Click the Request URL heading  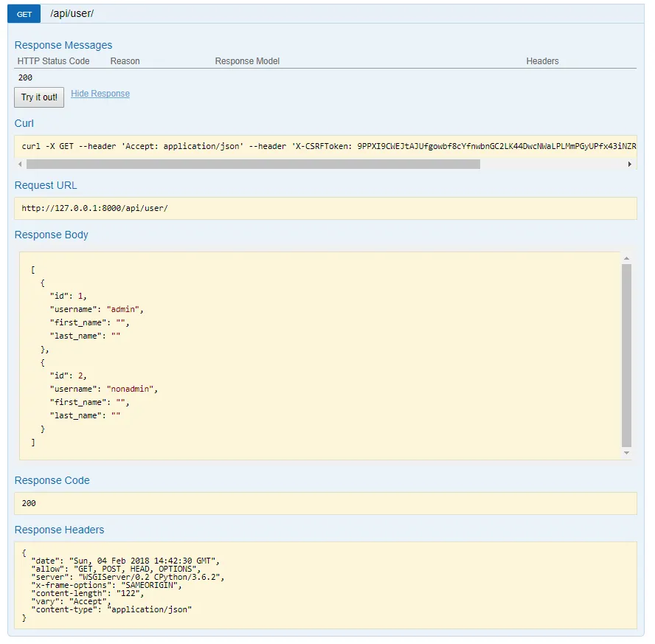click(x=46, y=185)
